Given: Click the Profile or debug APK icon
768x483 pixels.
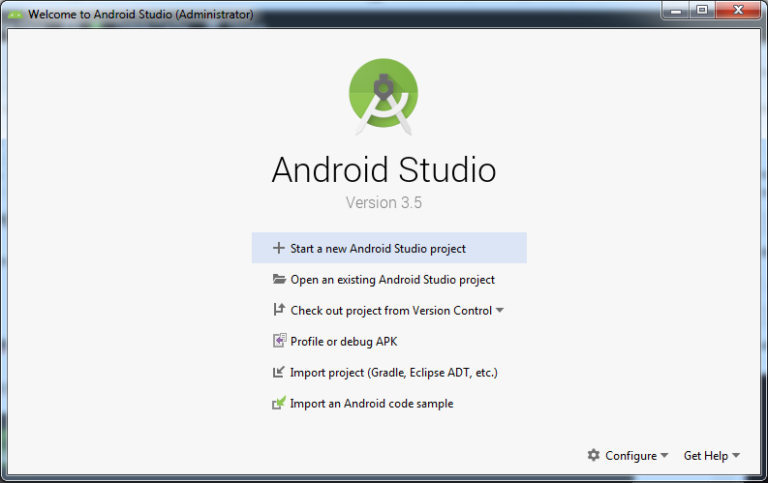Looking at the screenshot, I should 279,341.
